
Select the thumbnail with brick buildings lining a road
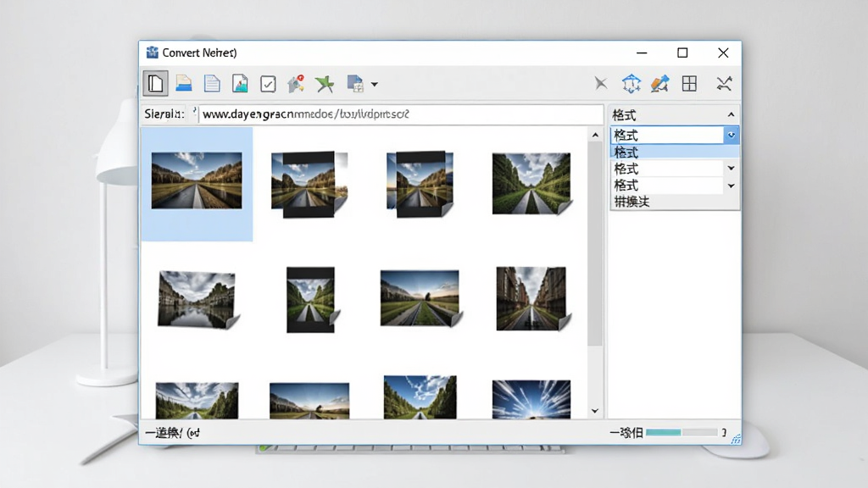(x=533, y=299)
